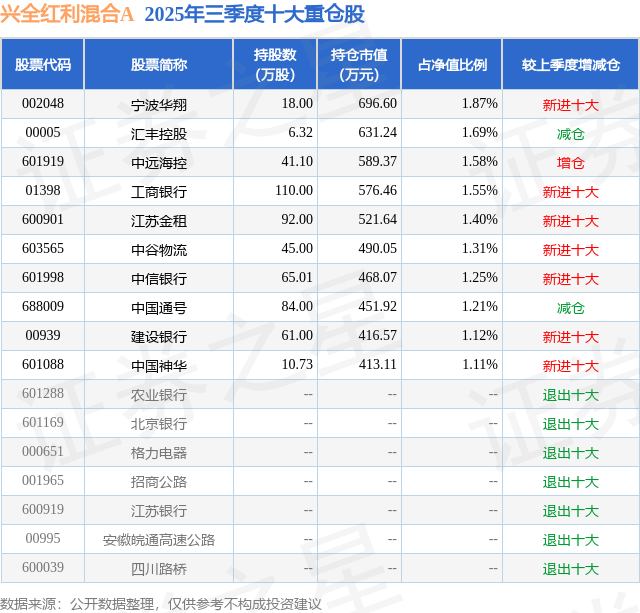Select stock name 中远海控
The width and height of the screenshot is (640, 613).
click(159, 163)
